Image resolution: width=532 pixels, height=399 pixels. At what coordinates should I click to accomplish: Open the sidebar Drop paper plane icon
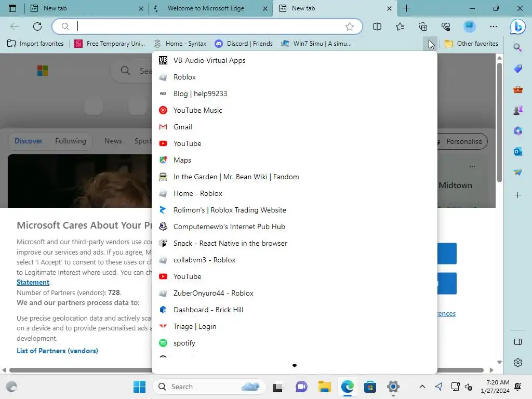pos(518,172)
